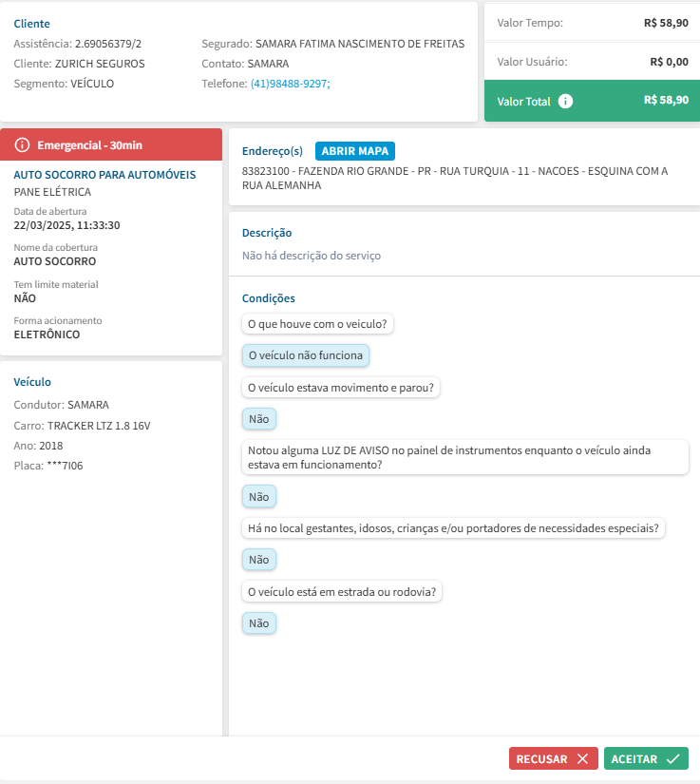The height and width of the screenshot is (784, 700).
Task: Click the Condições heading
Action: point(268,298)
